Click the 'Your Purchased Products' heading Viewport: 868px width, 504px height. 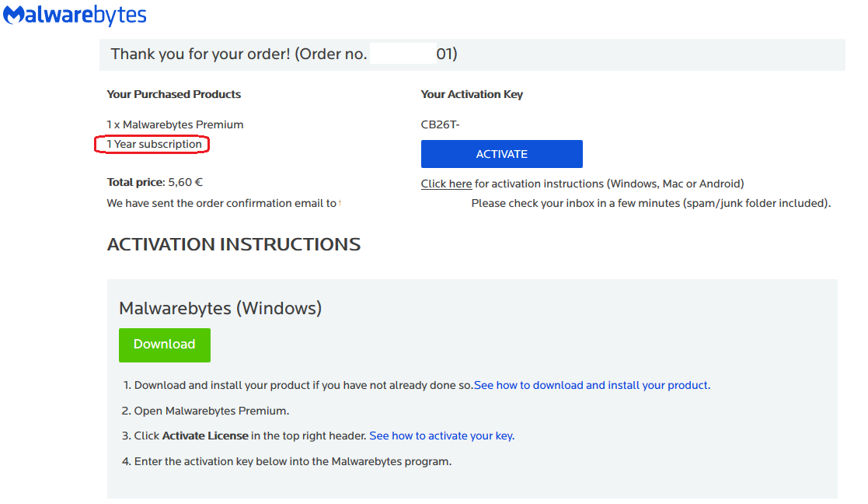pos(174,94)
